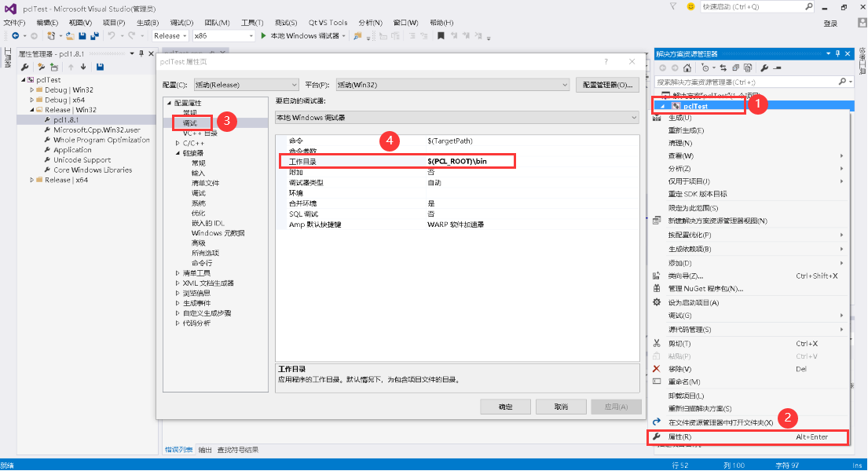This screenshot has width=868, height=471.
Task: Click the 配置管理器(O)... button
Action: (607, 85)
